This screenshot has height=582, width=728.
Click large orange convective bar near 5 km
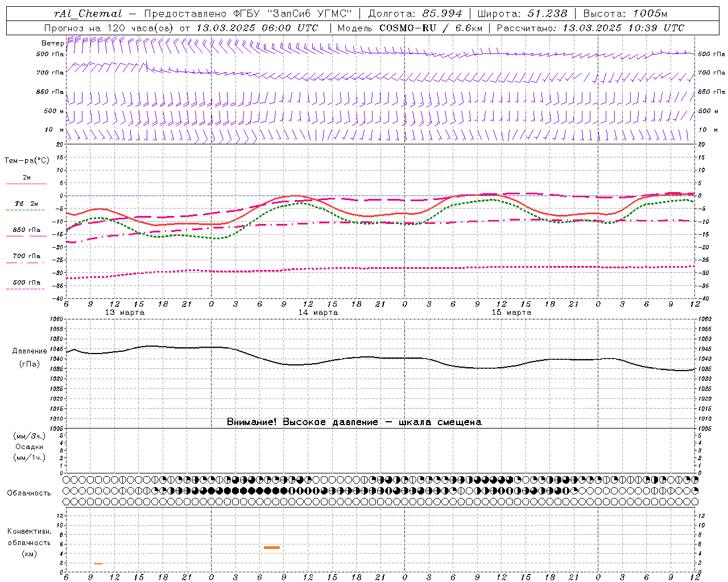coord(272,547)
